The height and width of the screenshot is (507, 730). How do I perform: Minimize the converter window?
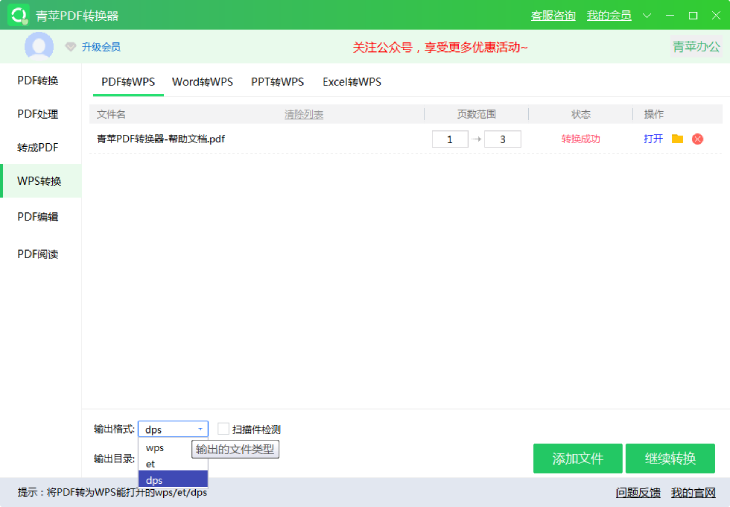(x=670, y=15)
